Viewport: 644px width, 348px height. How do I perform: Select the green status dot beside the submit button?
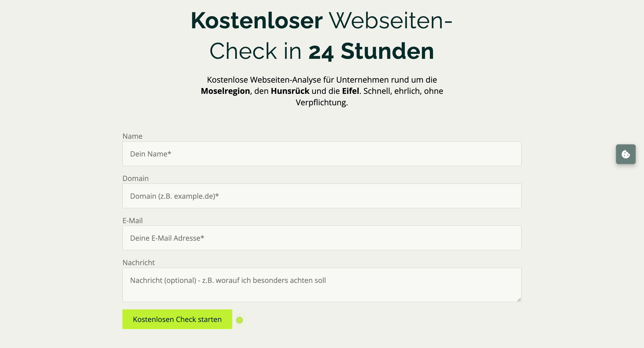coord(239,320)
